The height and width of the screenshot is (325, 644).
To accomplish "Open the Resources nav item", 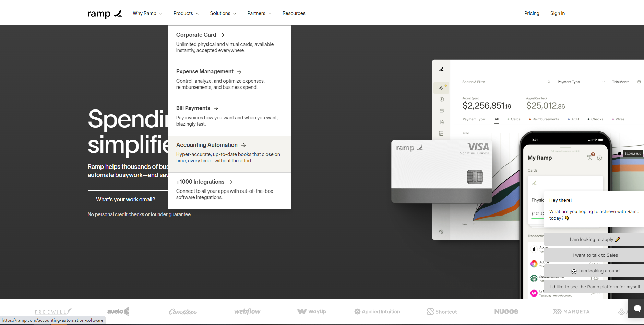I will point(294,13).
